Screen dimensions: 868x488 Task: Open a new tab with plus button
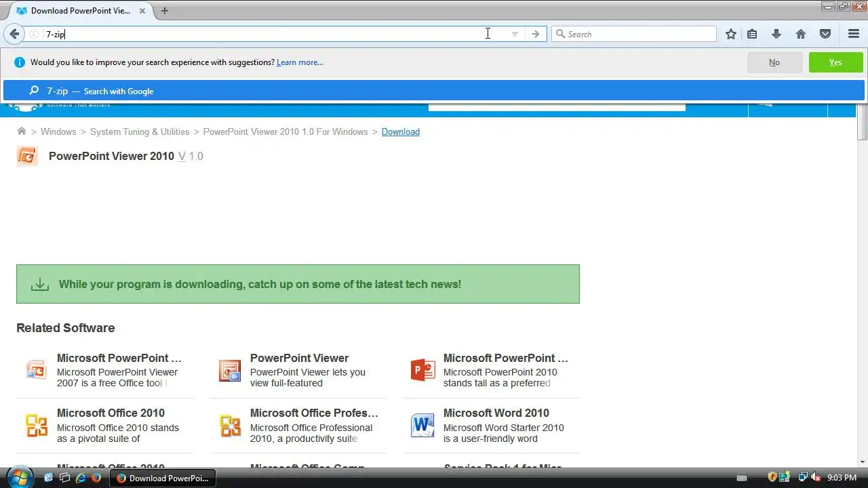[165, 11]
